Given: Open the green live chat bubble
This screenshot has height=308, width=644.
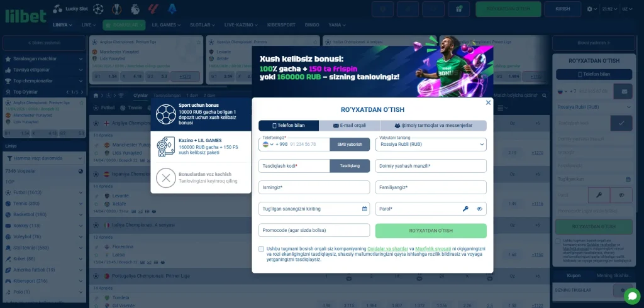Looking at the screenshot, I should pos(631,295).
